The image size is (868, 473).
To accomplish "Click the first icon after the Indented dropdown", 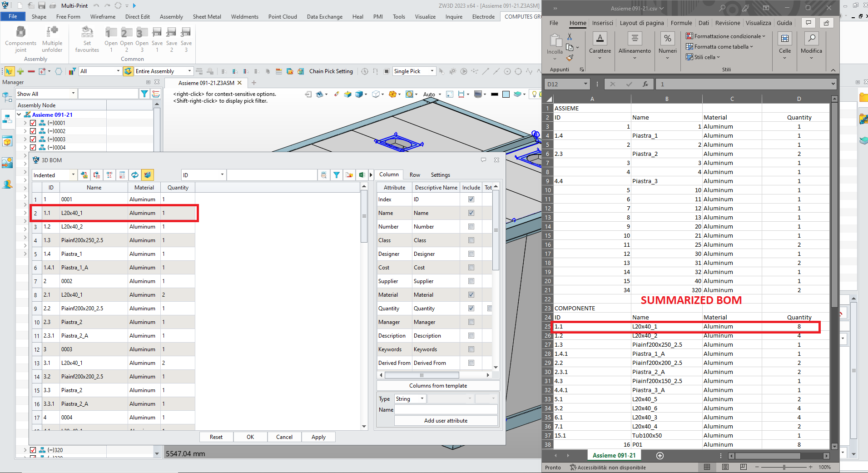I will click(84, 175).
